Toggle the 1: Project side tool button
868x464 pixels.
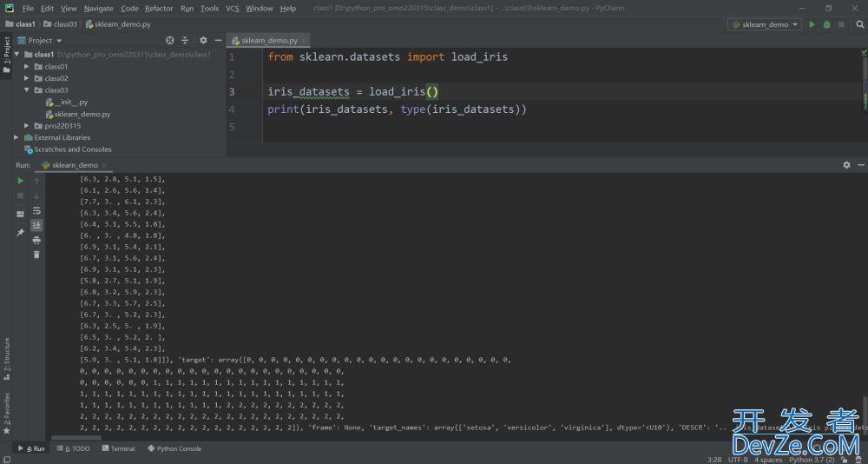[7, 55]
